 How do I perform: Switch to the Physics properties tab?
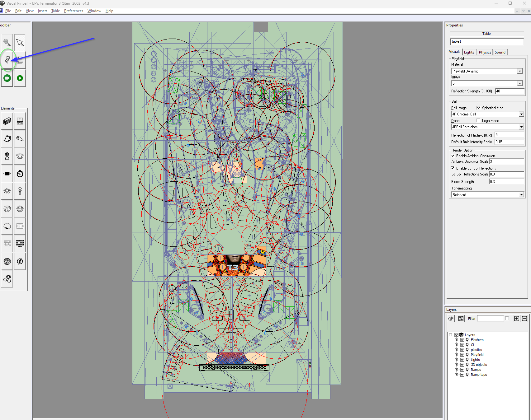tap(485, 52)
